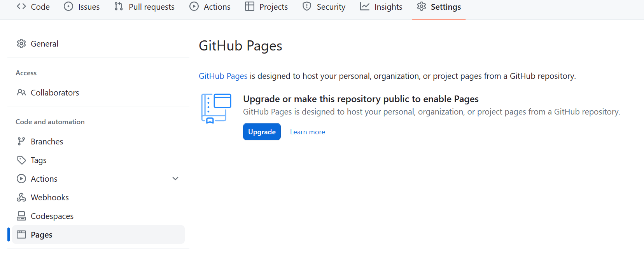Viewport: 644px width, 257px height.
Task: Open the Code tab
Action: (x=33, y=7)
